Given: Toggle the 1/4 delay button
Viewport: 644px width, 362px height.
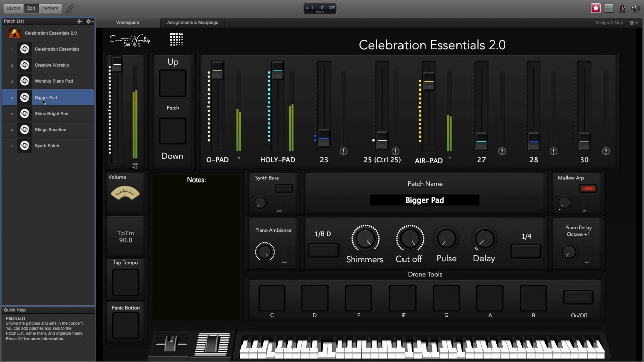Looking at the screenshot, I should pos(526,251).
